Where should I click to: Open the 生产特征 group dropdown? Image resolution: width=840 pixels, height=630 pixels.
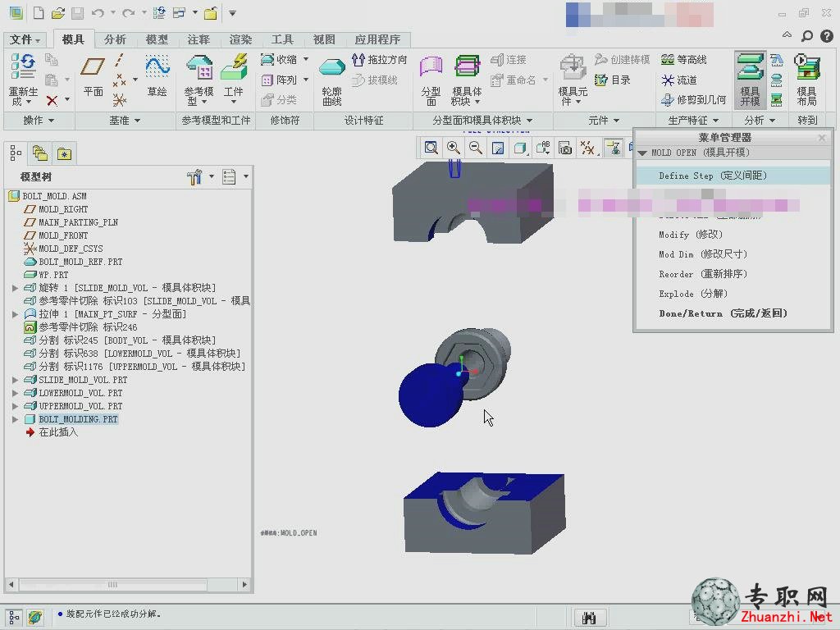click(x=693, y=121)
